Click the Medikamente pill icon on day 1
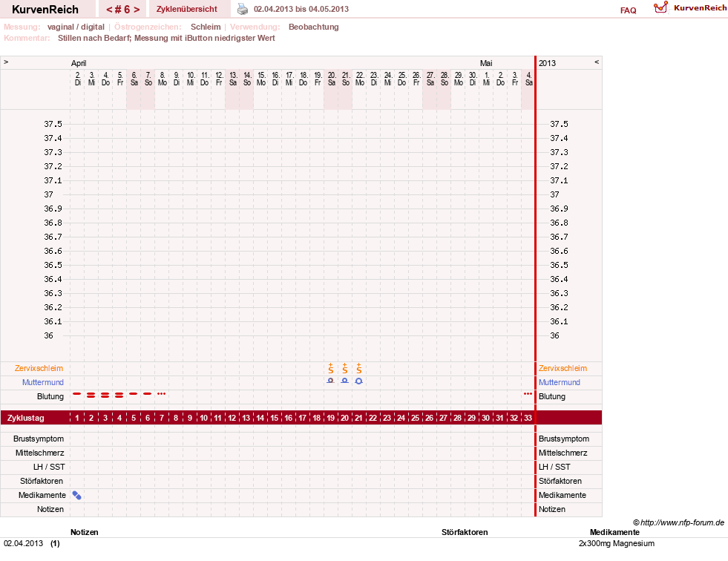This screenshot has width=728, height=561. pyautogui.click(x=77, y=496)
